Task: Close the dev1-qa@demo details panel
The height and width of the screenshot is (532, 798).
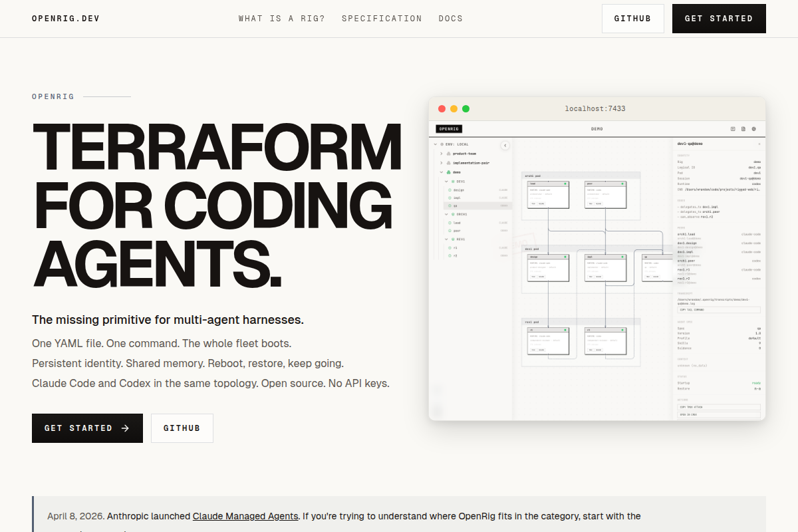Action: point(759,144)
